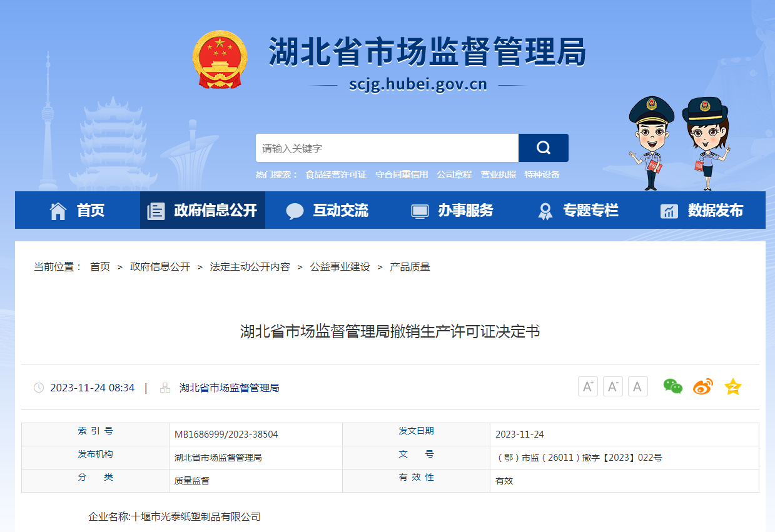Click hot search link 食品经营许可证
This screenshot has width=775, height=532.
pos(336,175)
